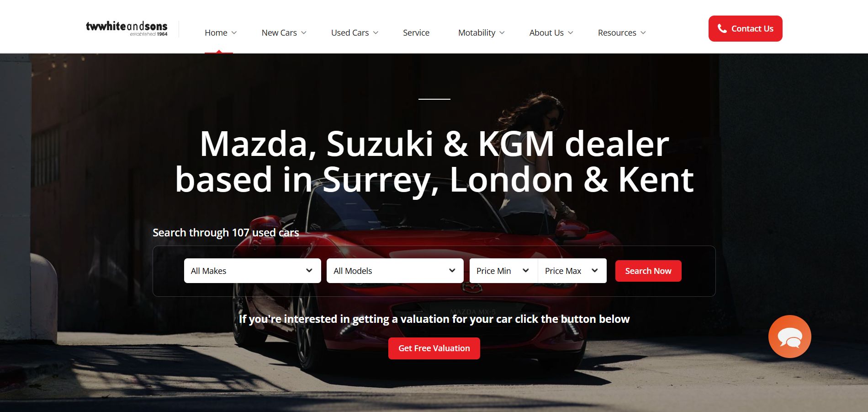
Task: Click the arrow next to Used Cars
Action: (x=376, y=33)
